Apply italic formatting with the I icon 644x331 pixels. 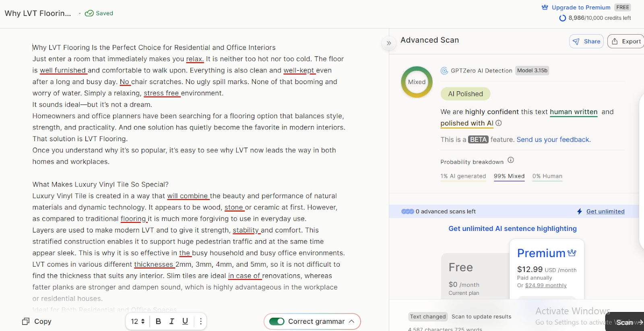point(172,321)
